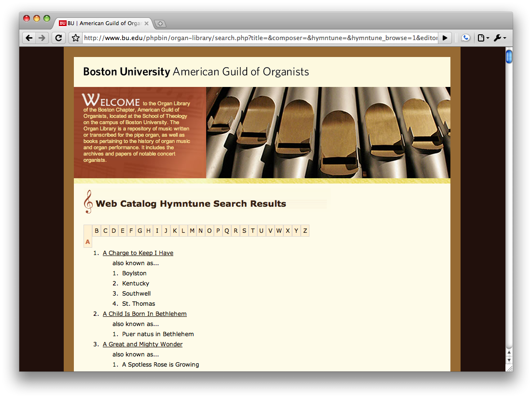The image size is (532, 398).
Task: Browse hymntunes starting with letter B
Action: coord(97,230)
